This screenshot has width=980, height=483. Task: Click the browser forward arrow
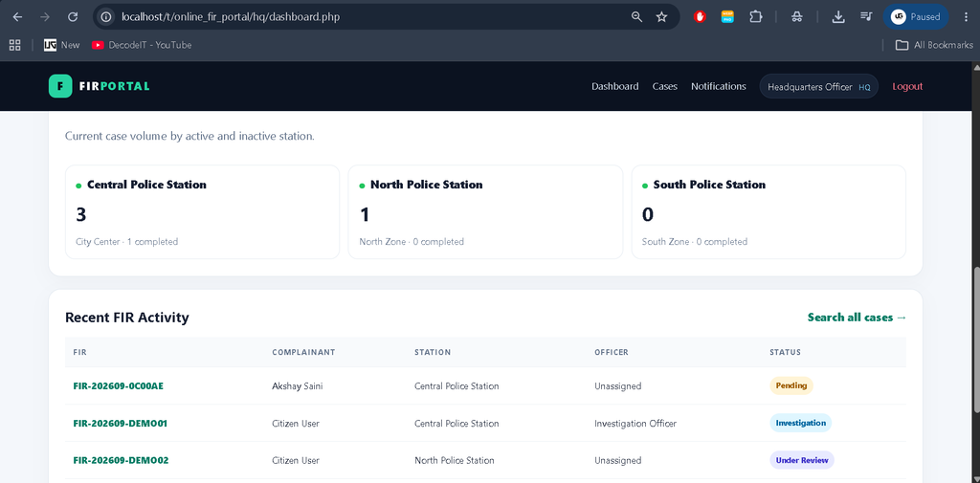(44, 17)
